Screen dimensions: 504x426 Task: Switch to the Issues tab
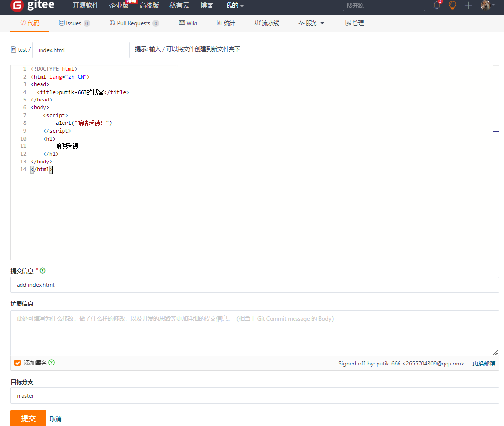(74, 23)
